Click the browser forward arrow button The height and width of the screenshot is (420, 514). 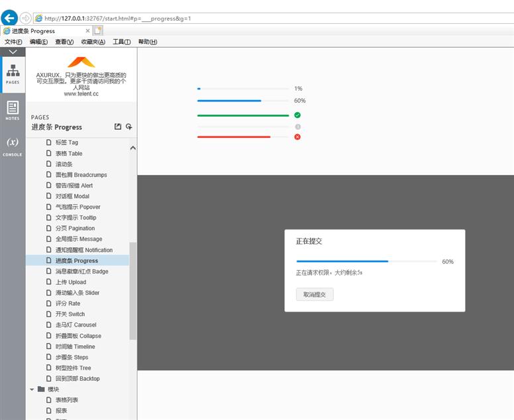(25, 18)
